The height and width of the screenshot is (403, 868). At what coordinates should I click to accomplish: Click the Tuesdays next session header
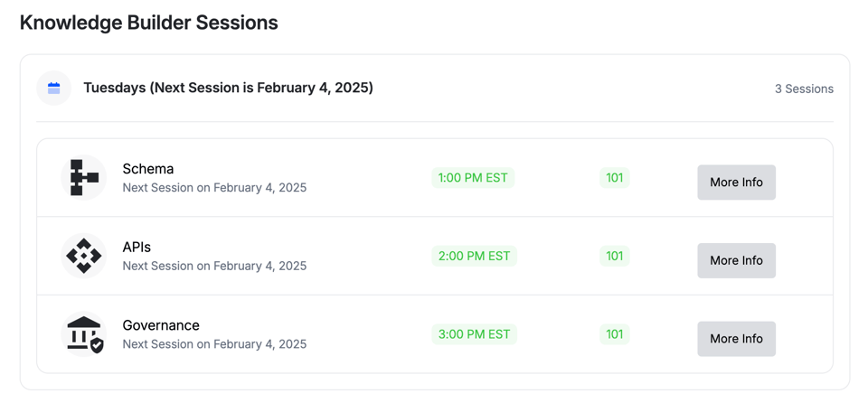click(x=228, y=88)
